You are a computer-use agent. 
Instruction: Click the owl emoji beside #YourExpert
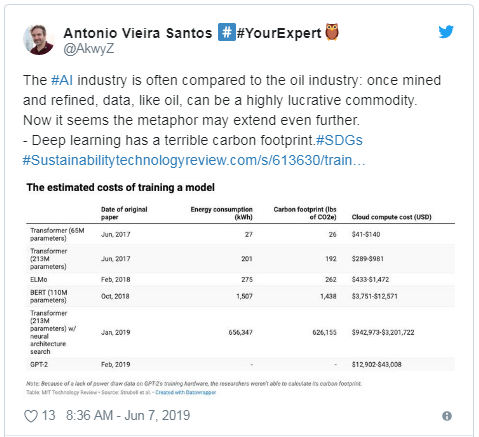pos(332,32)
